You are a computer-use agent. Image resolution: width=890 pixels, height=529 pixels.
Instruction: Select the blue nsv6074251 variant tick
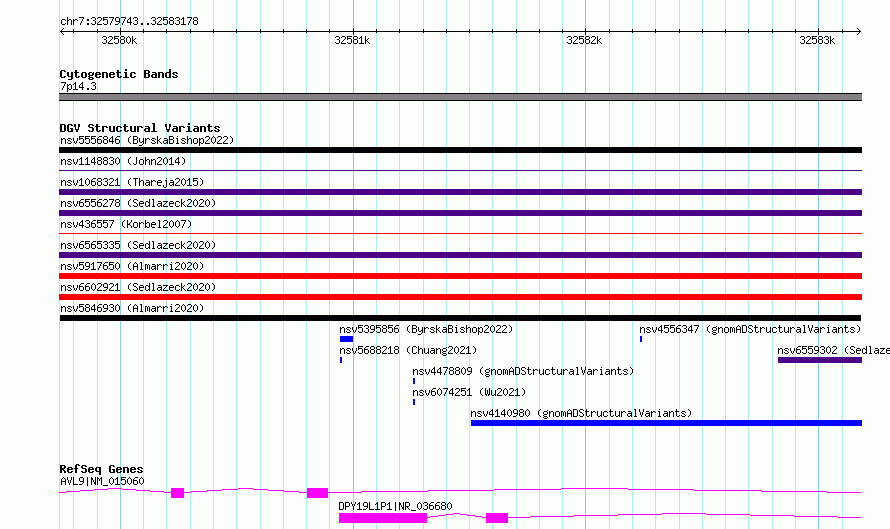coord(414,402)
